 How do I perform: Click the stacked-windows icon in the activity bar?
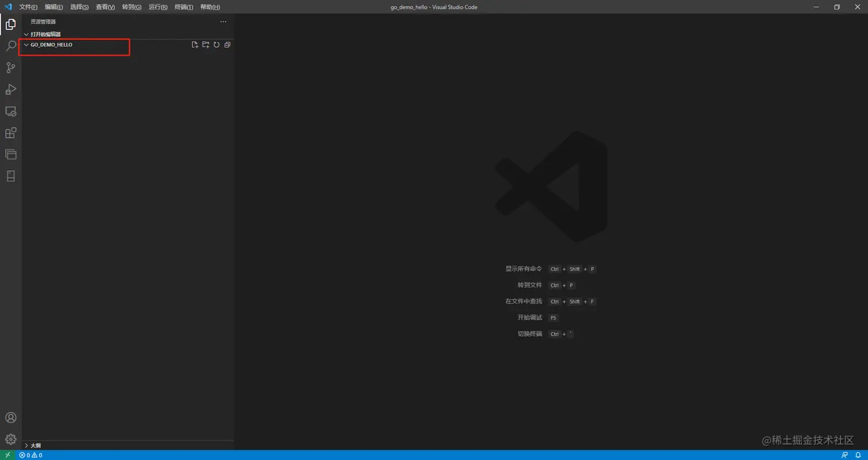(x=10, y=154)
